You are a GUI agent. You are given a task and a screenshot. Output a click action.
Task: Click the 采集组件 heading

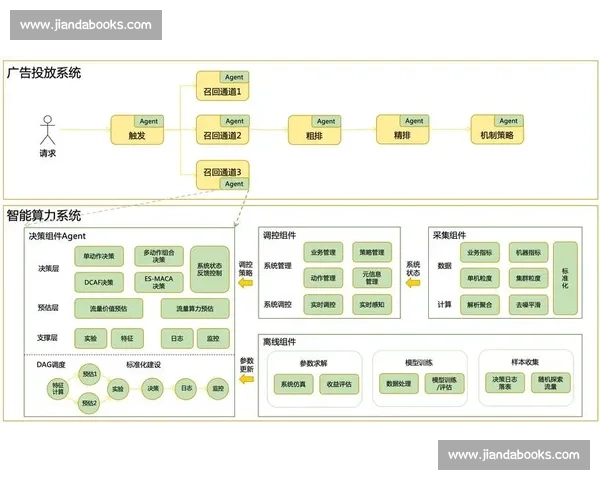(449, 235)
